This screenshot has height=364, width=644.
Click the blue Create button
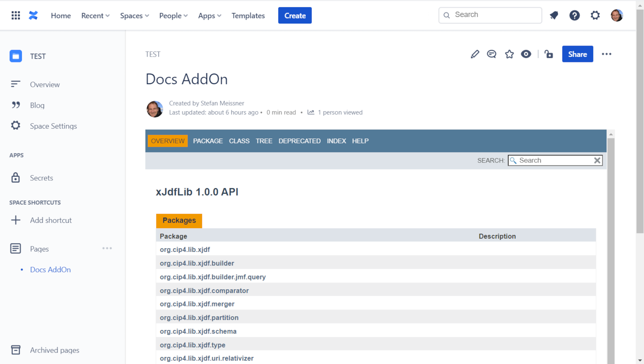[294, 16]
